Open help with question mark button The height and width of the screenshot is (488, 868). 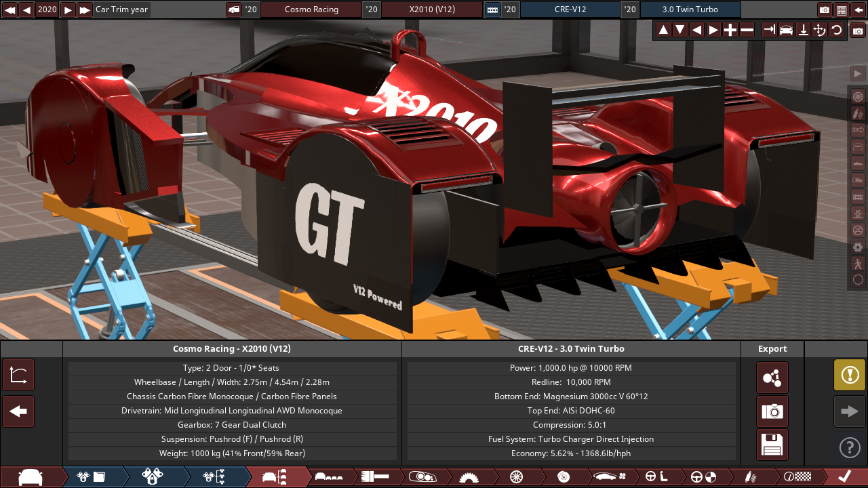tap(850, 447)
